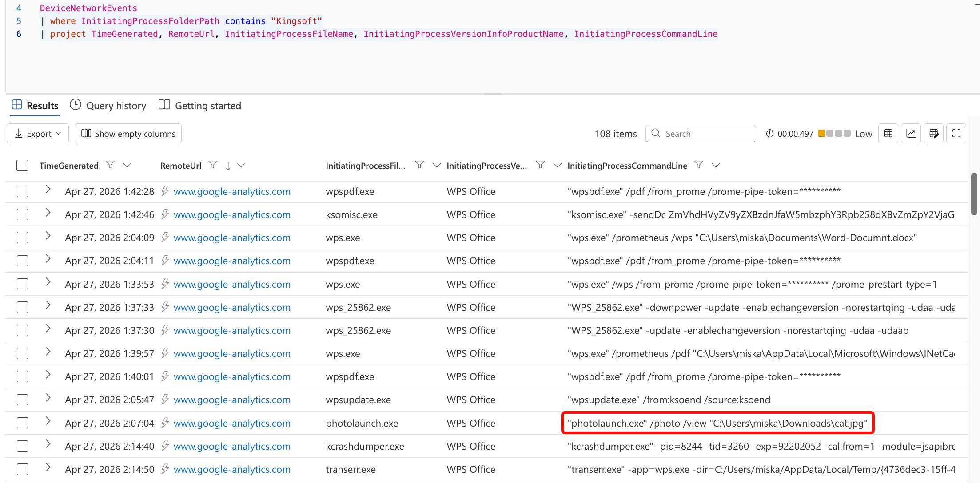Open the chart view icon
The image size is (980, 483).
coord(911,134)
